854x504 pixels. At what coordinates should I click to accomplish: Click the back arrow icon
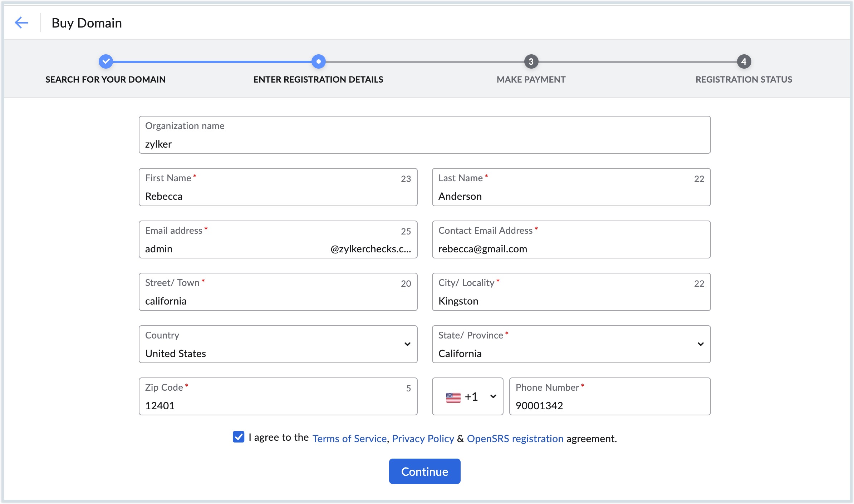[x=21, y=23]
